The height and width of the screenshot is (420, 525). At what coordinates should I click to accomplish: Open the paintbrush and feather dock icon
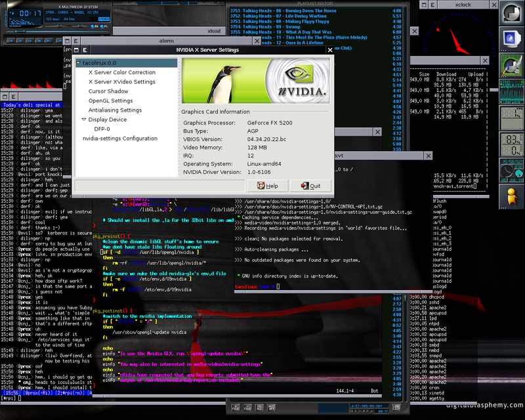(x=512, y=66)
